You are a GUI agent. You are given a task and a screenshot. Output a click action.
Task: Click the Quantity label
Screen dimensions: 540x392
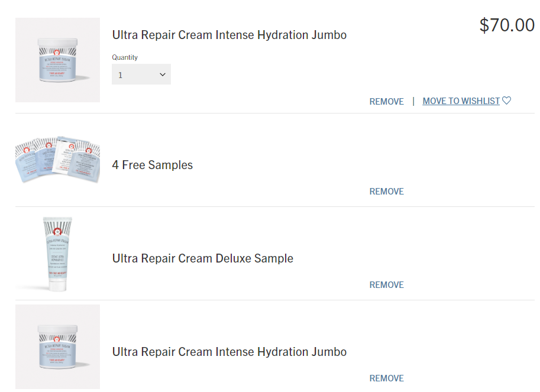[125, 57]
